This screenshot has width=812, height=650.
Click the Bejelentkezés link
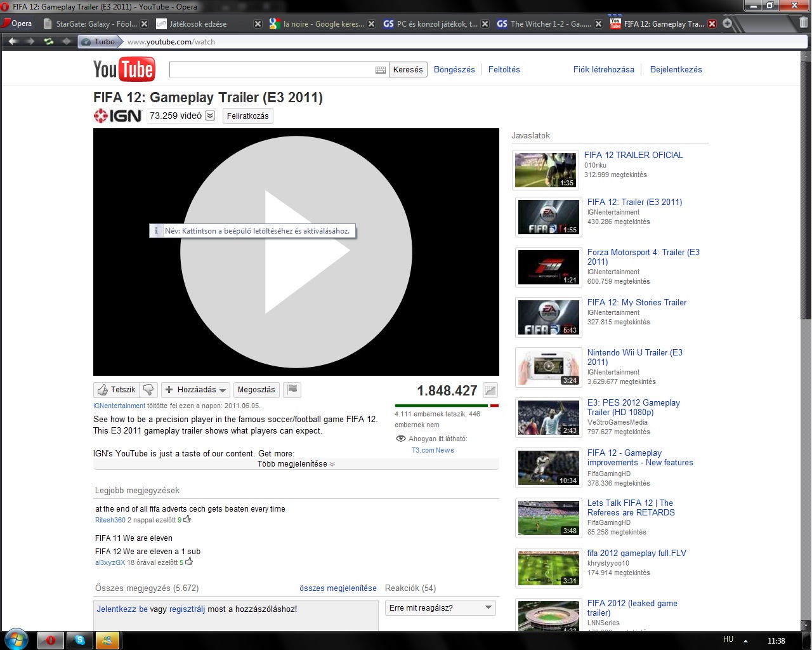coord(676,70)
